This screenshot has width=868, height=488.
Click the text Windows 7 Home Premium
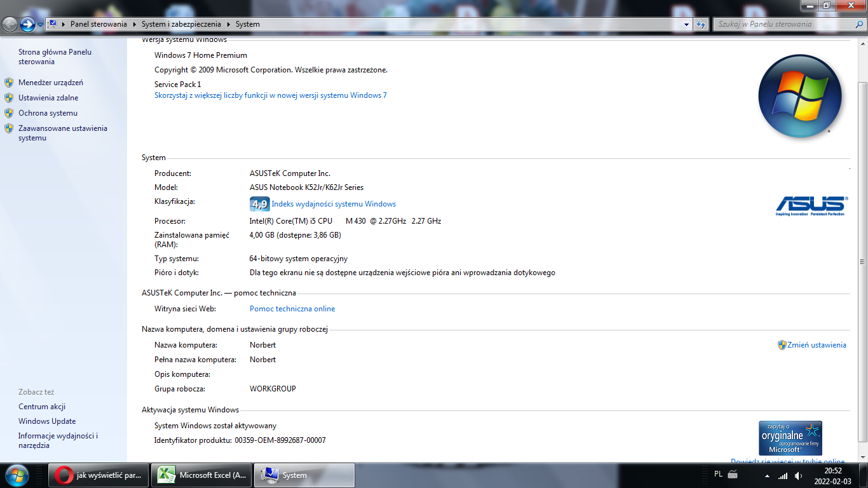(x=201, y=55)
